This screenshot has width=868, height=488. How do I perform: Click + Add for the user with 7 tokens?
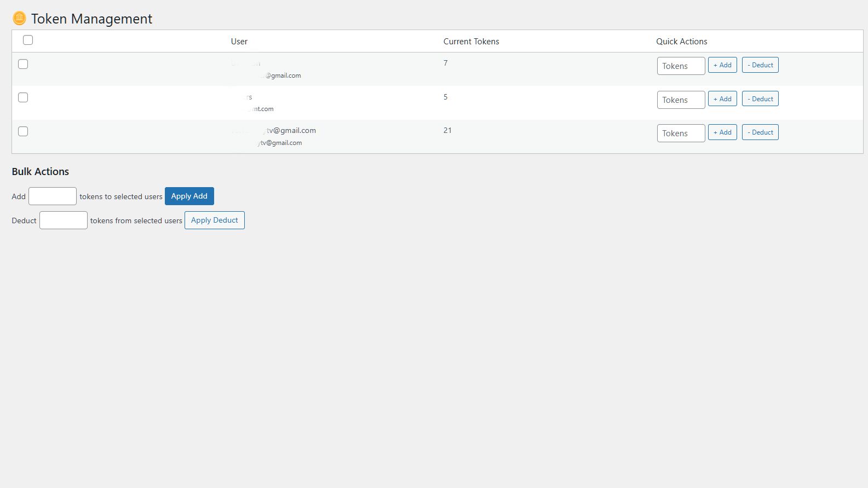[722, 65]
